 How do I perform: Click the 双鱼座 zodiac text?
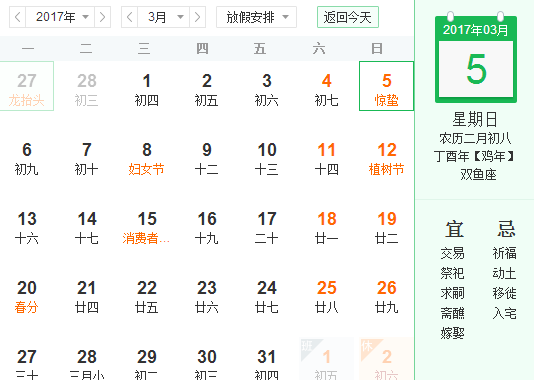478,174
